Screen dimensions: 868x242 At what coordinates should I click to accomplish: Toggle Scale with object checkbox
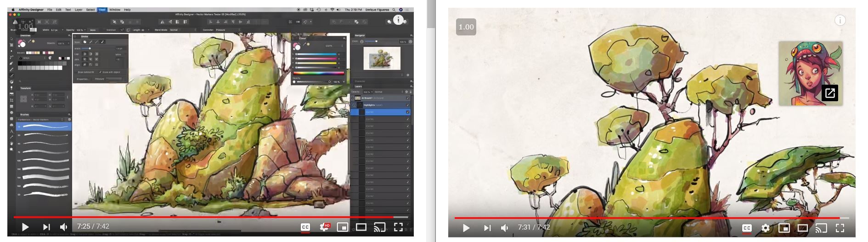pos(101,72)
